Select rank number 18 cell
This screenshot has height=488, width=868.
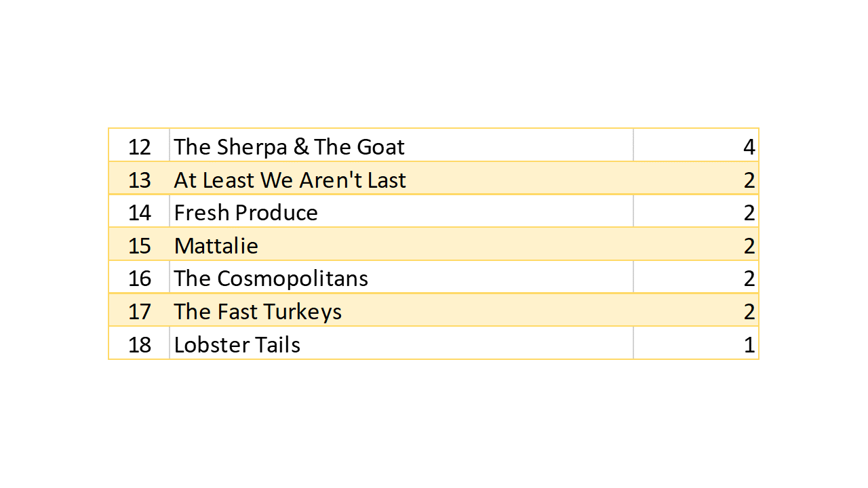click(x=140, y=344)
